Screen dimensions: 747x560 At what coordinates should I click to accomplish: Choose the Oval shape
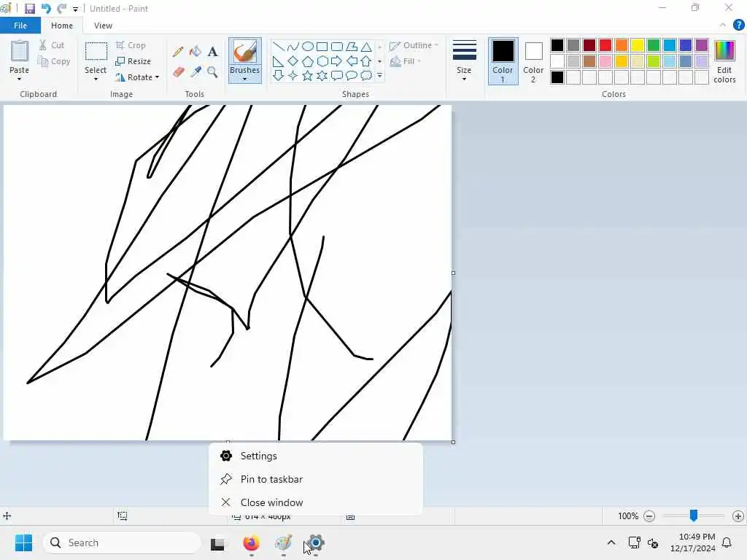[x=308, y=46]
